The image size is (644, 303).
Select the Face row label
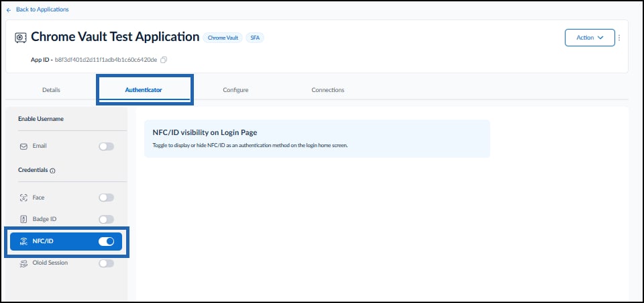point(38,198)
